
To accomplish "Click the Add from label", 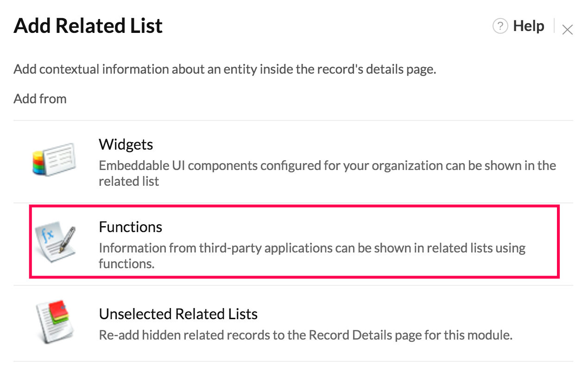I will pyautogui.click(x=40, y=99).
